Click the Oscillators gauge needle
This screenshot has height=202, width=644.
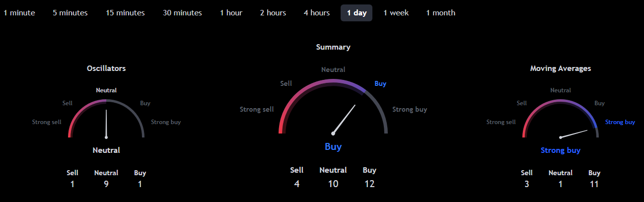tap(106, 124)
